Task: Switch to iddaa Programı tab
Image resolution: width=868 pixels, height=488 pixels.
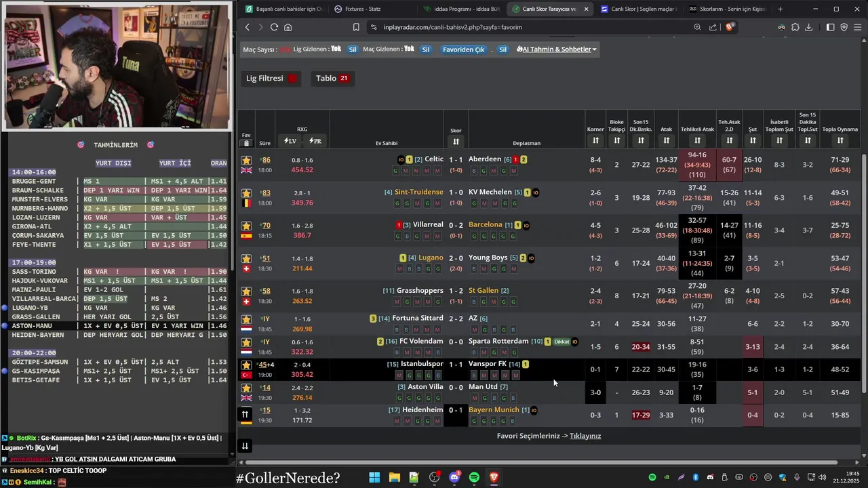Action: pyautogui.click(x=461, y=9)
